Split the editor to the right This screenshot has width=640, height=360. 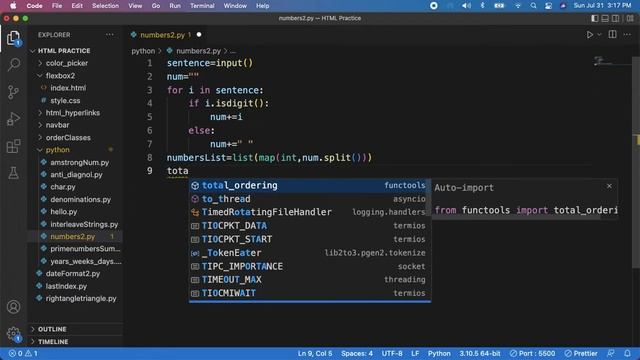pos(612,35)
